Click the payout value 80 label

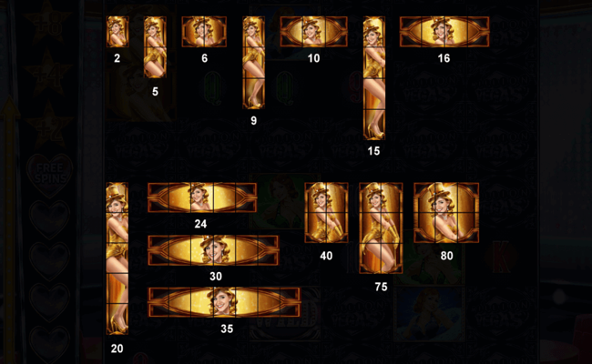tap(446, 256)
